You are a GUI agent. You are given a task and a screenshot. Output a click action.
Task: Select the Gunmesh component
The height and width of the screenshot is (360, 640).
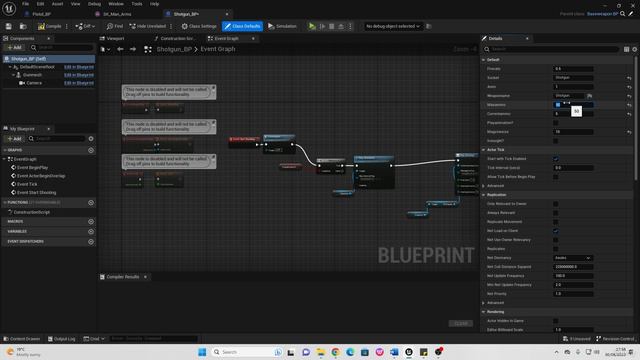point(32,75)
